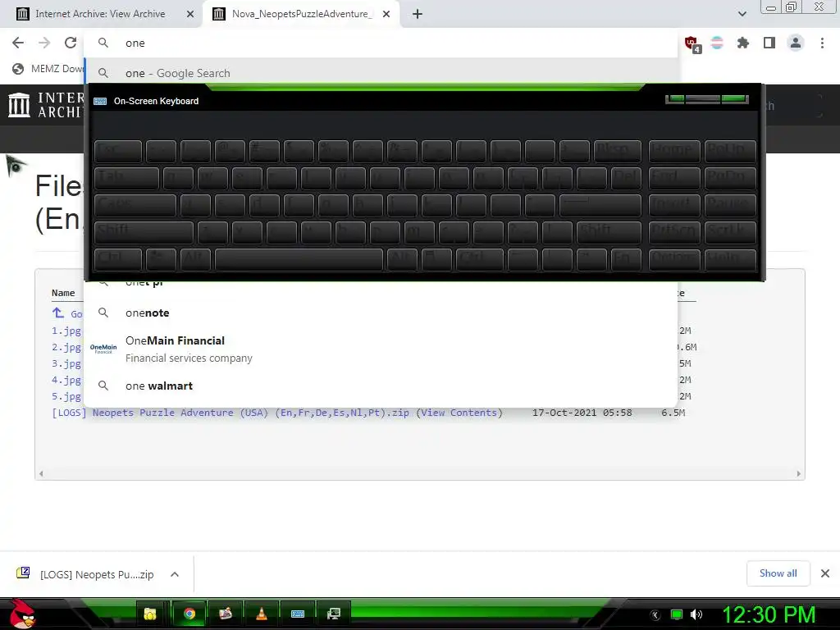Tap the PgDn key on the On-Screen Keyboard

click(x=729, y=178)
